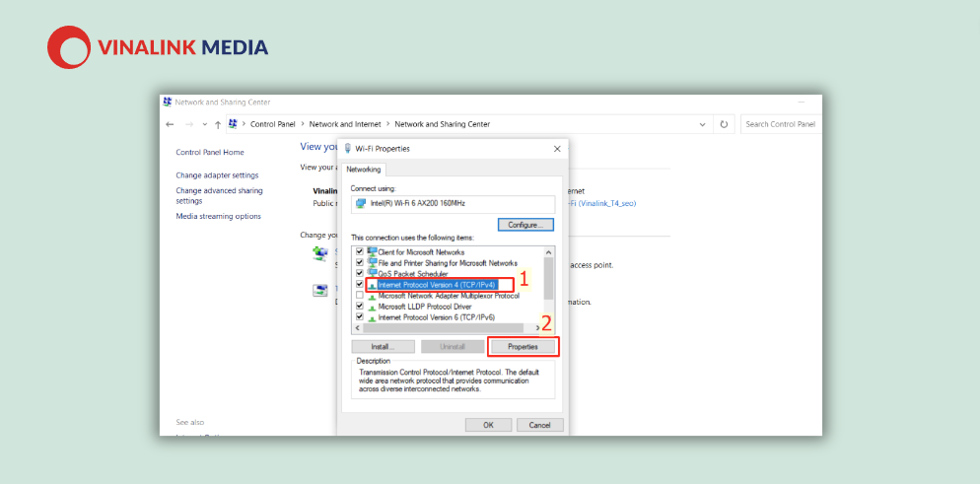Refresh the Network and Sharing Center page

tap(724, 124)
